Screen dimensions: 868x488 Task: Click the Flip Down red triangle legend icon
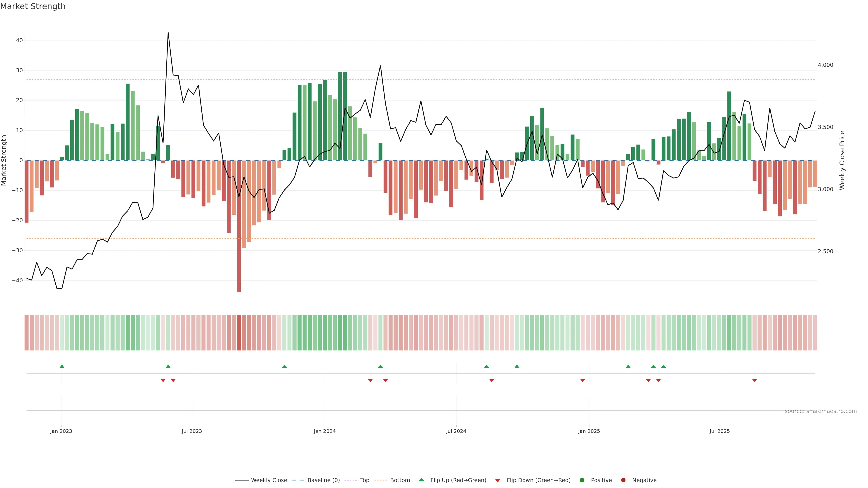(x=498, y=480)
